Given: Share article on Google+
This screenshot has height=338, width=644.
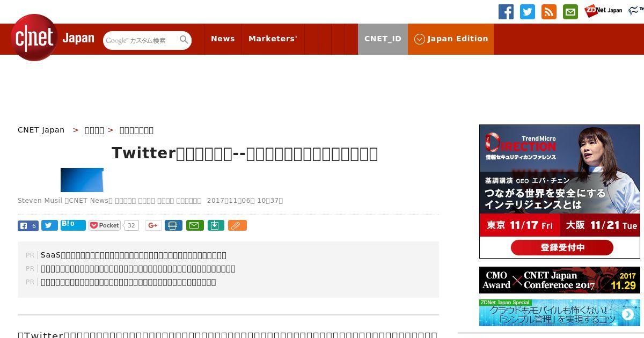Looking at the screenshot, I should pyautogui.click(x=153, y=225).
